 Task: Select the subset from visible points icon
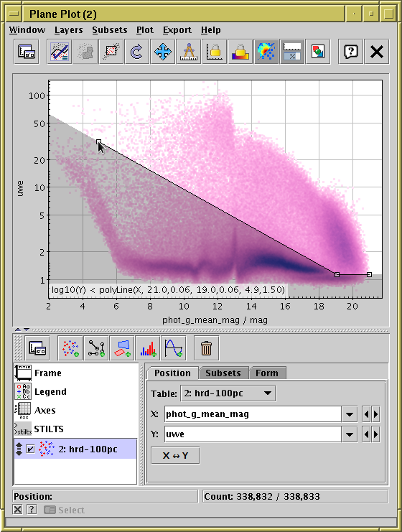pyautogui.click(x=111, y=52)
